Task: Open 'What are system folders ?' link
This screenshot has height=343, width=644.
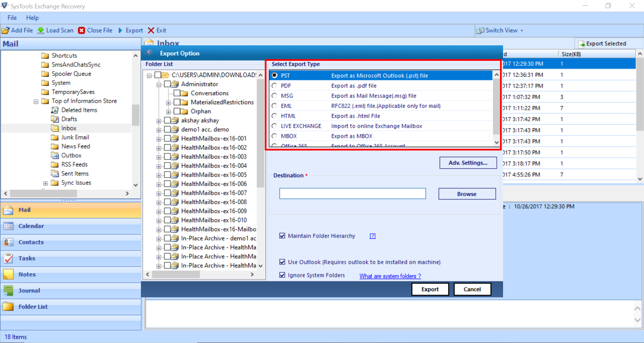Action: click(x=390, y=276)
